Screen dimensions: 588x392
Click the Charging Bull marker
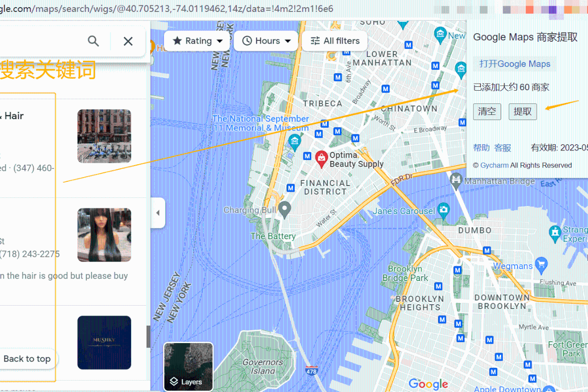(x=284, y=209)
